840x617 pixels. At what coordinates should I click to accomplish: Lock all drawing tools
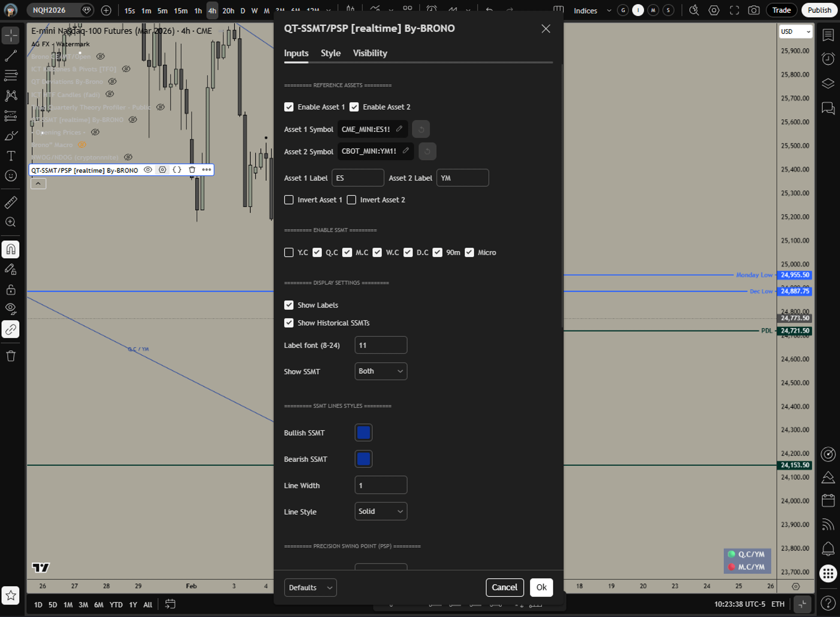(11, 289)
